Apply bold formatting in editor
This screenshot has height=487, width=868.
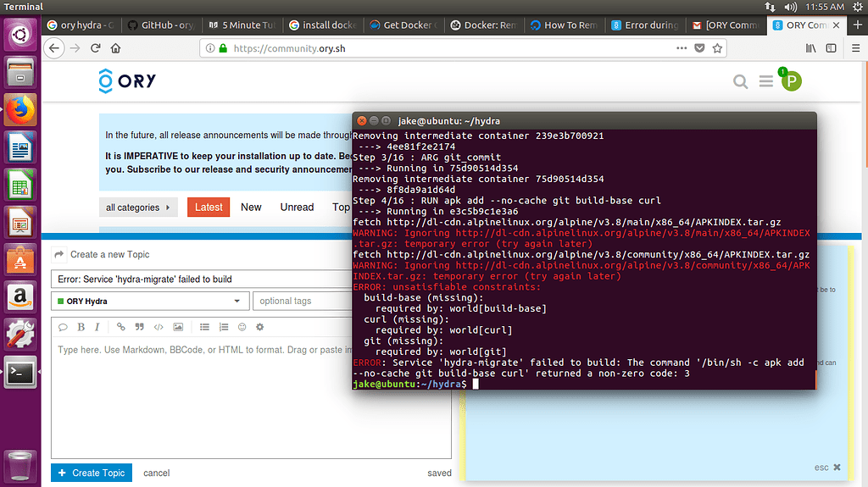point(81,327)
